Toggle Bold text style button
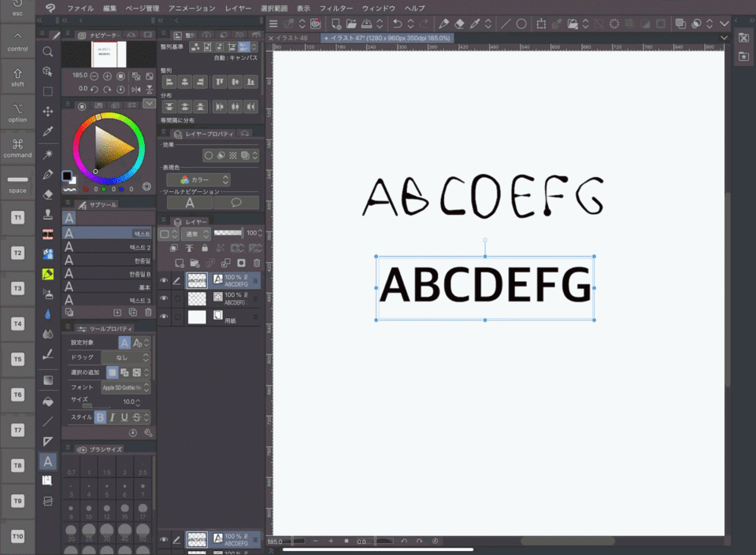 (100, 417)
